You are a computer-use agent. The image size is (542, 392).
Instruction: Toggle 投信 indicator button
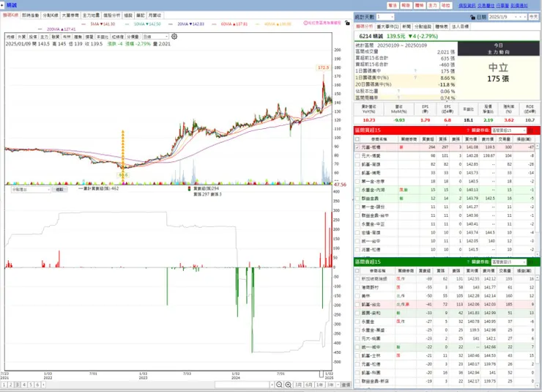tap(33, 37)
